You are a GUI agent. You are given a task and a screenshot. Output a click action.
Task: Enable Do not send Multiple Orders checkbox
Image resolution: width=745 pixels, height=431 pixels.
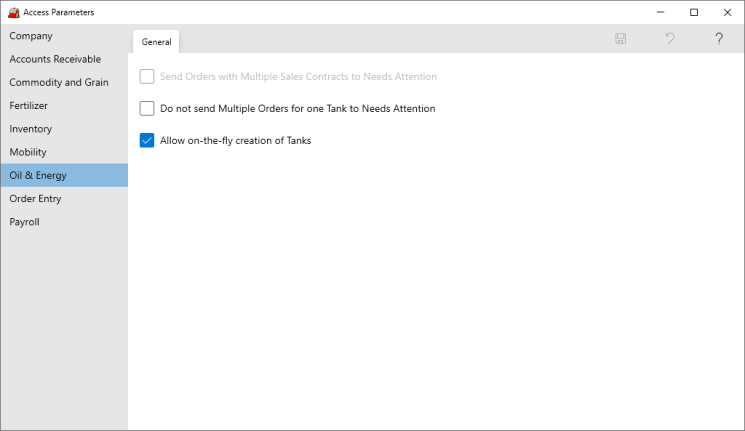[147, 108]
